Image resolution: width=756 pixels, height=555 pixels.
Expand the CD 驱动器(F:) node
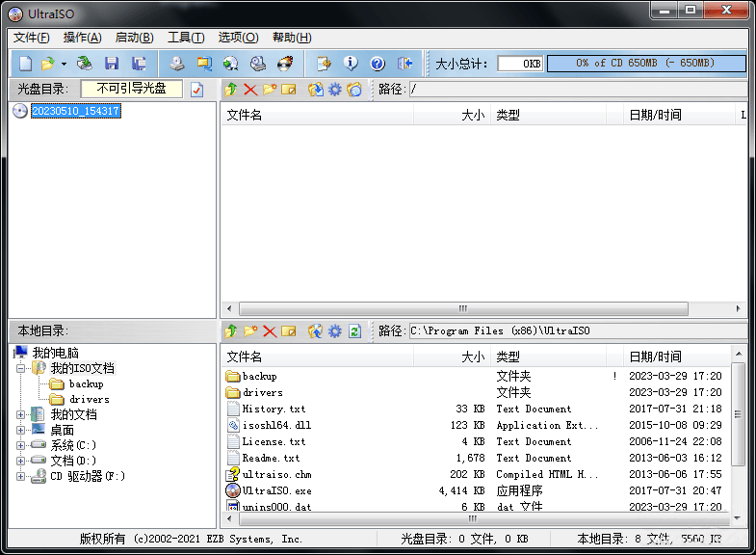click(20, 476)
